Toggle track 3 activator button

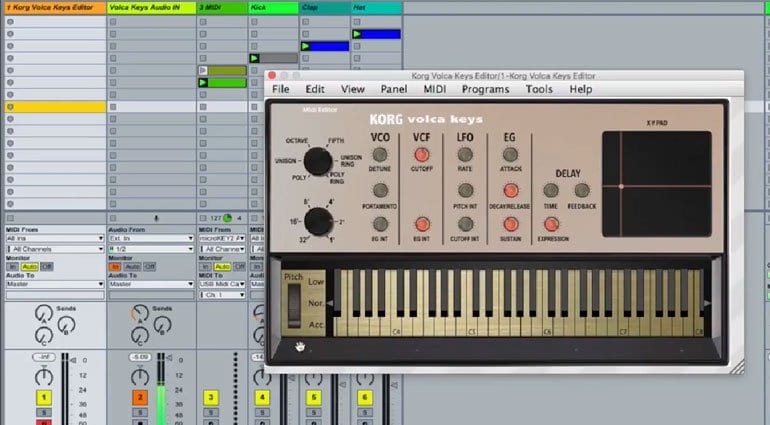pyautogui.click(x=211, y=397)
